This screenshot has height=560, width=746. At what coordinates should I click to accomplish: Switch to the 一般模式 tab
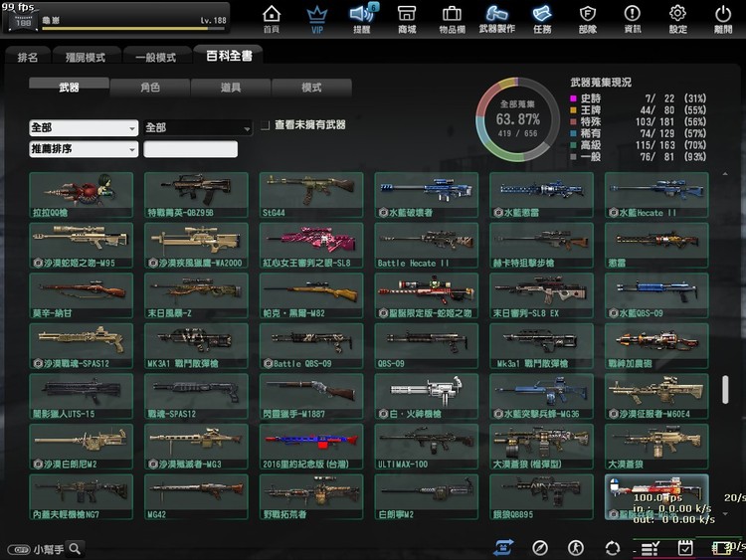click(156, 57)
